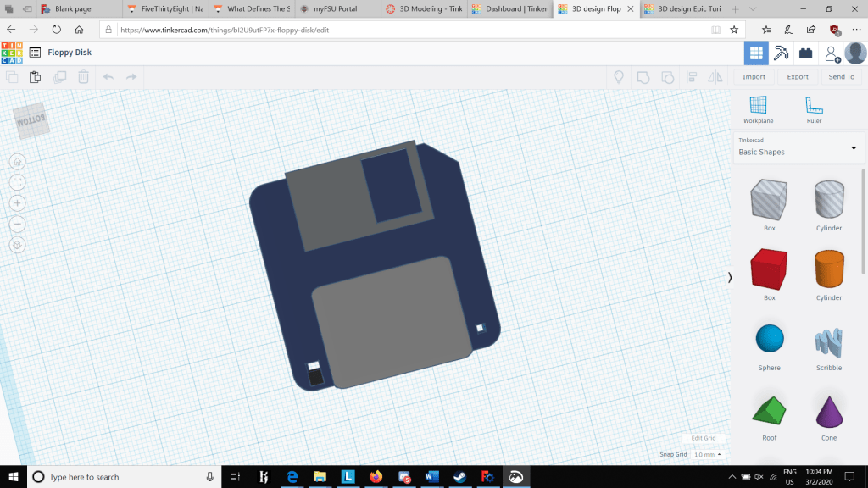Click the Edit Grid button
Screen dimensions: 868x488
coord(703,438)
